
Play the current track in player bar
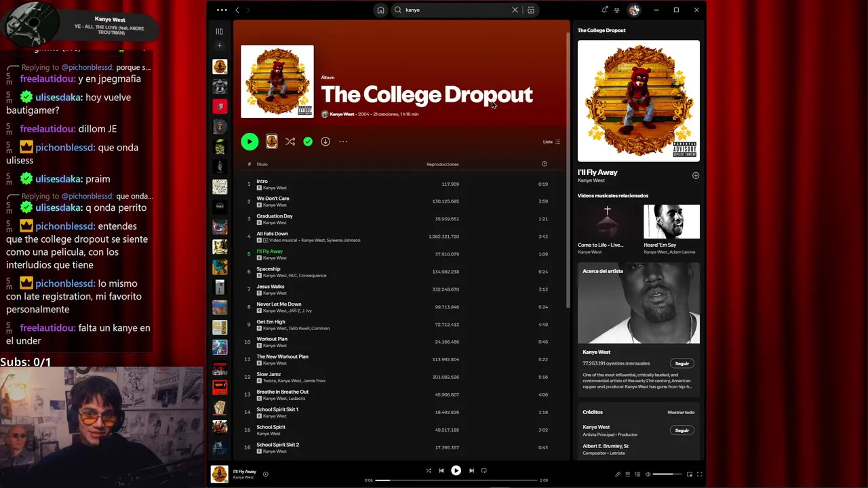pos(456,470)
